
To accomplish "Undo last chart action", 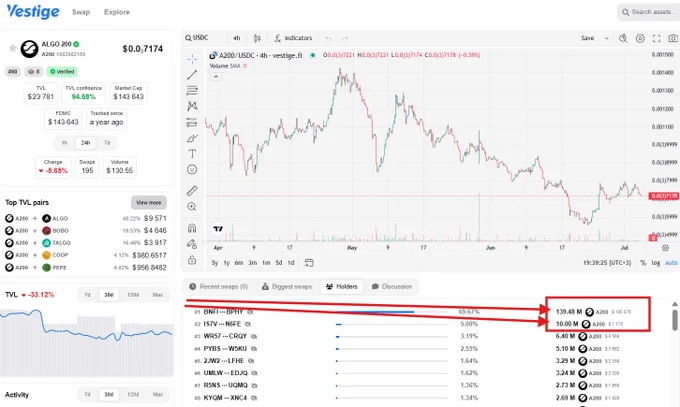I will coord(329,38).
